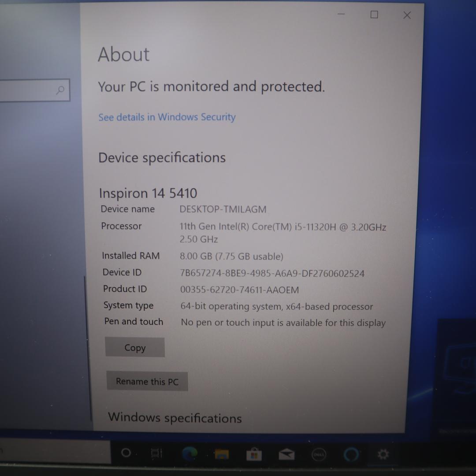Viewport: 476px width, 476px height.
Task: Select Installed RAM value 8.00 GB
Action: [231, 256]
